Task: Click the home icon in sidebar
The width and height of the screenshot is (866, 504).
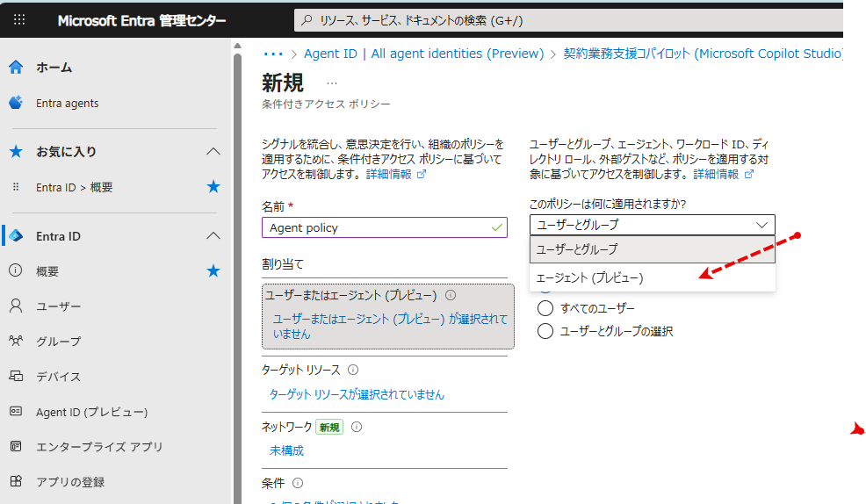Action: coord(16,68)
